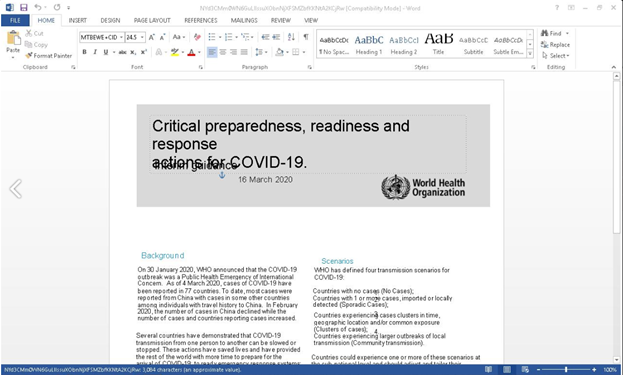623x375 pixels.
Task: Toggle Italic formatting
Action: coord(95,52)
